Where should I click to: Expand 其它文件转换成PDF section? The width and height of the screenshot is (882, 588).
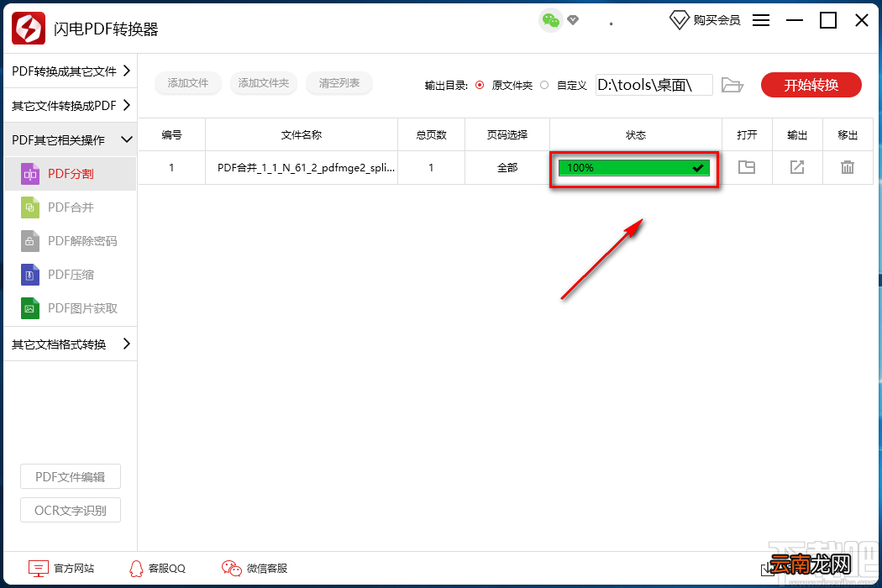pyautogui.click(x=71, y=105)
